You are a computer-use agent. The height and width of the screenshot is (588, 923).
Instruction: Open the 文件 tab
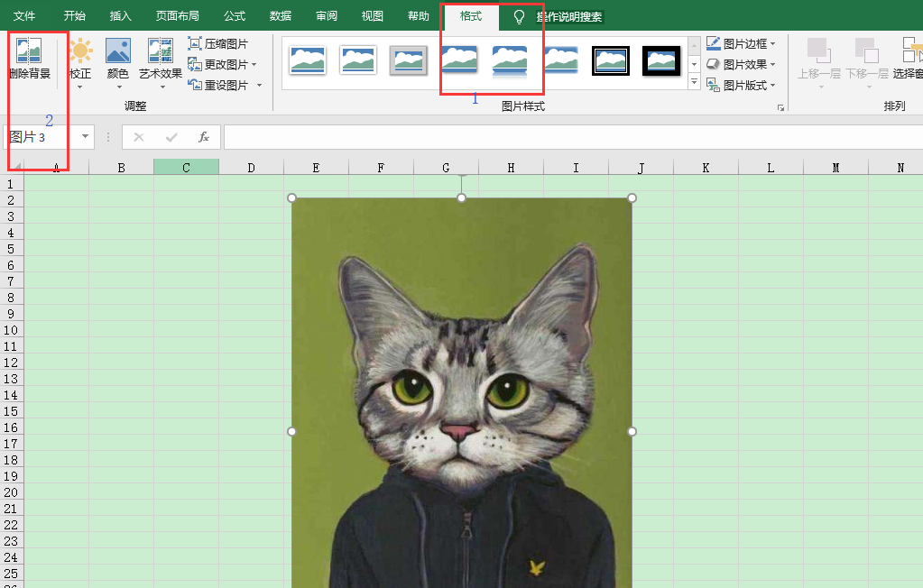24,16
